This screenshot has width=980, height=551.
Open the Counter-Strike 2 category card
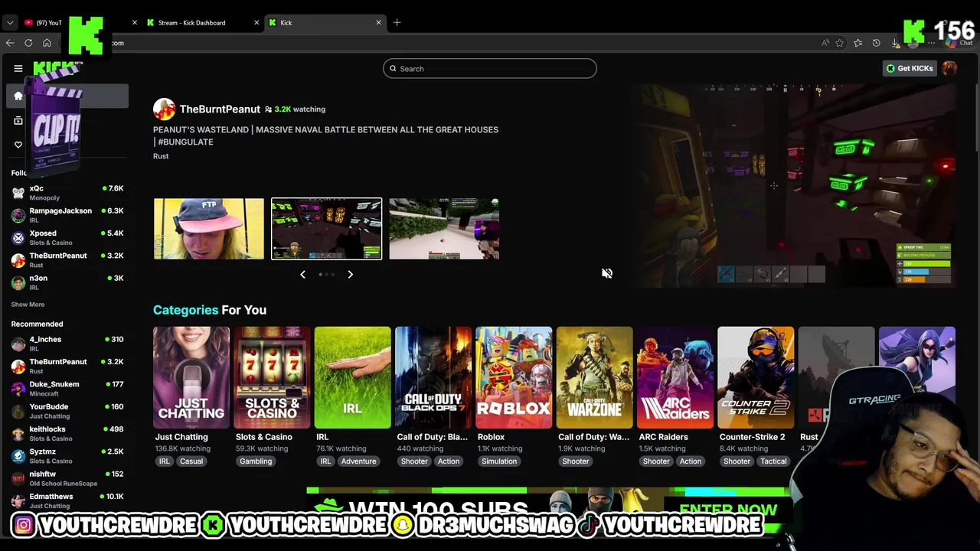(756, 377)
